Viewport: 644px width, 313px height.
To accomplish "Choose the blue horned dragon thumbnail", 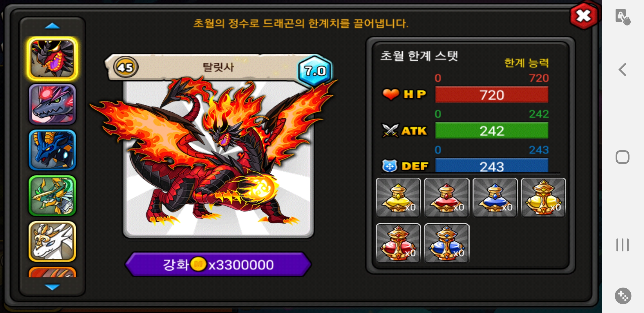I will (52, 150).
